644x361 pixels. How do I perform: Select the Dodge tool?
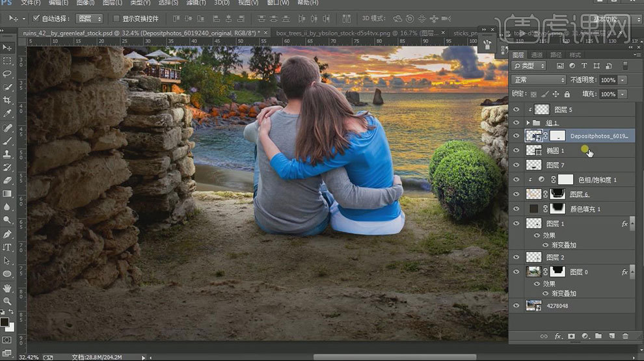[7, 220]
